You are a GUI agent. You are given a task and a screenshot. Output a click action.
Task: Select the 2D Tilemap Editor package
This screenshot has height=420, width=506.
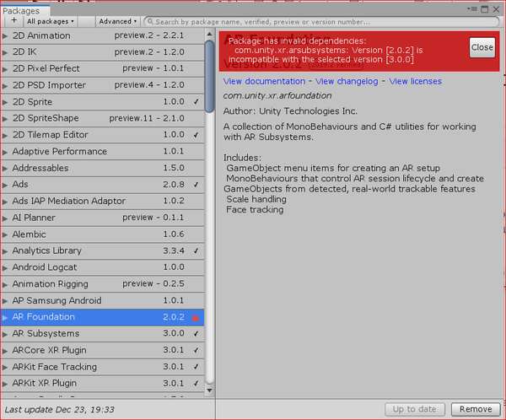(102, 135)
